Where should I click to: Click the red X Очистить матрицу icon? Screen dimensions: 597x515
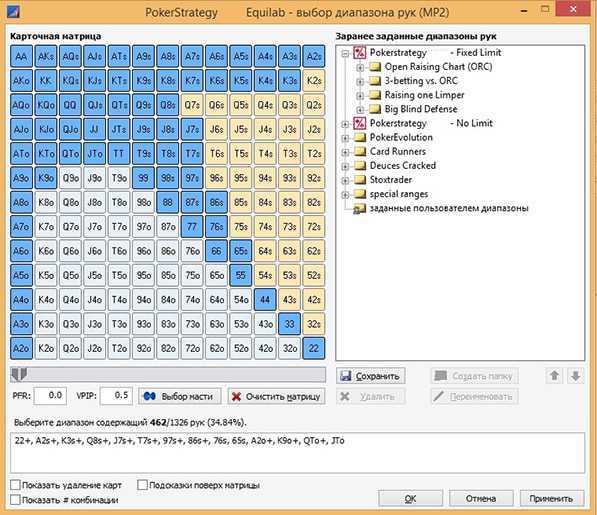236,397
